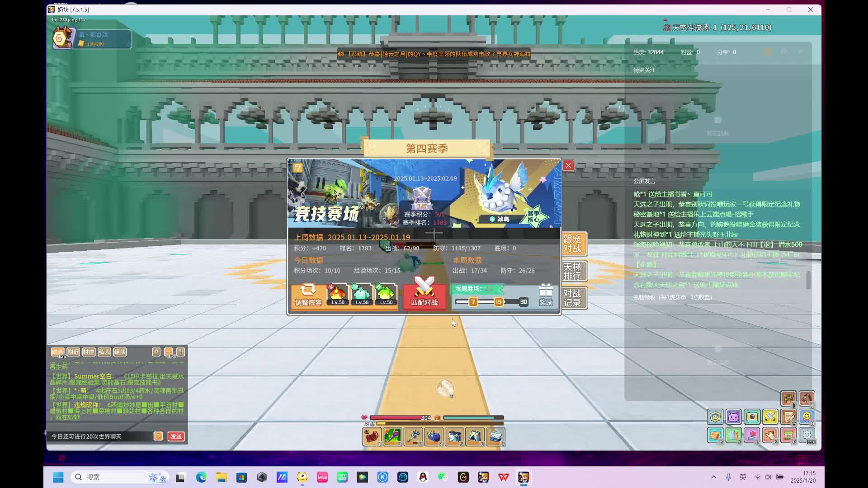Click the horse mount icon
The height and width of the screenshot is (488, 868).
point(807,398)
